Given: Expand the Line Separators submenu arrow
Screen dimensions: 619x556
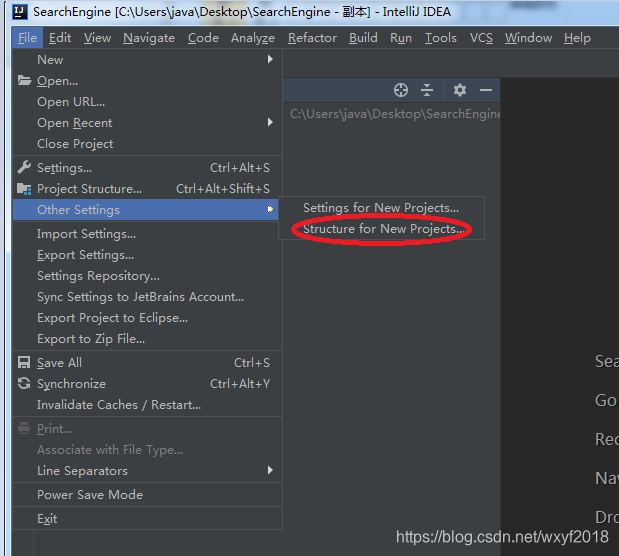Looking at the screenshot, I should point(270,470).
